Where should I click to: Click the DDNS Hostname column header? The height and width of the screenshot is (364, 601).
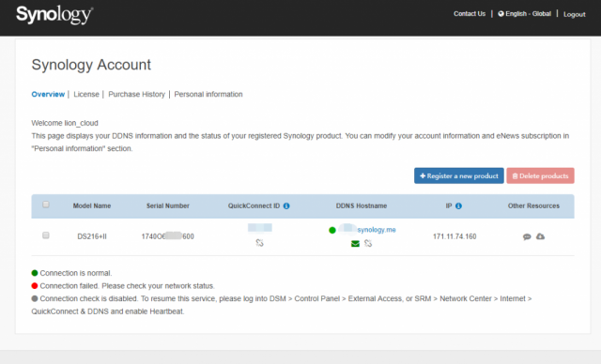(362, 205)
